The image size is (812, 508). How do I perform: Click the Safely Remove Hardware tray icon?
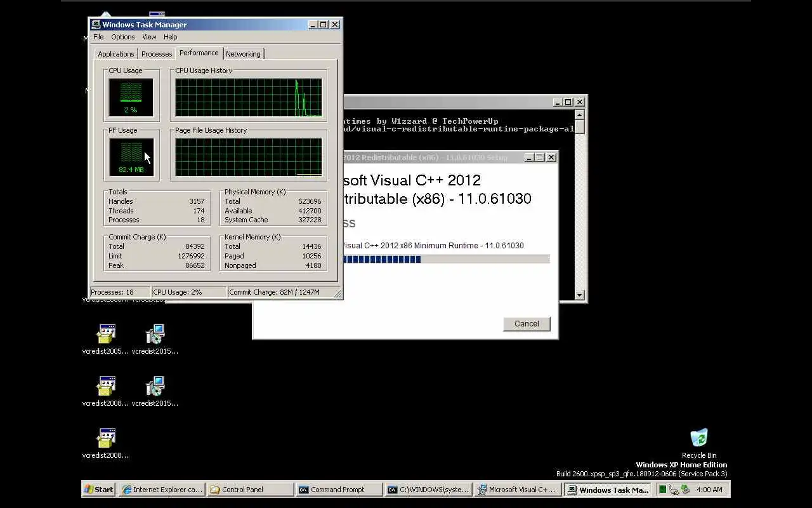coord(685,490)
